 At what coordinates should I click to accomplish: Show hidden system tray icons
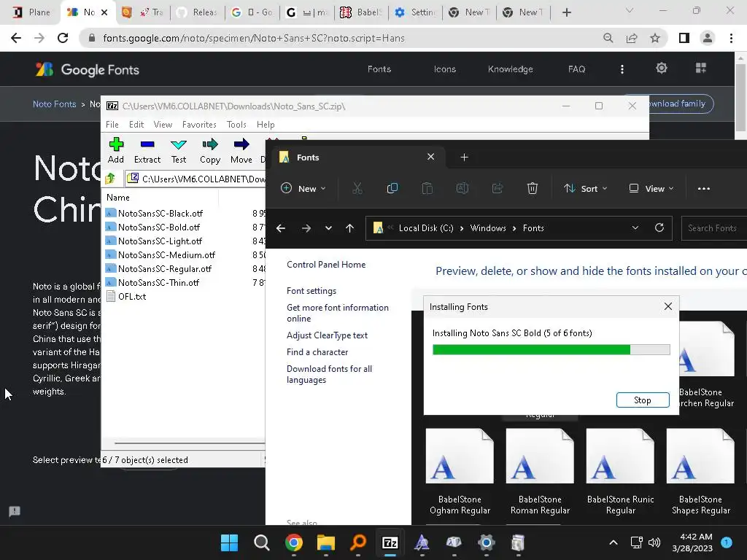point(614,542)
